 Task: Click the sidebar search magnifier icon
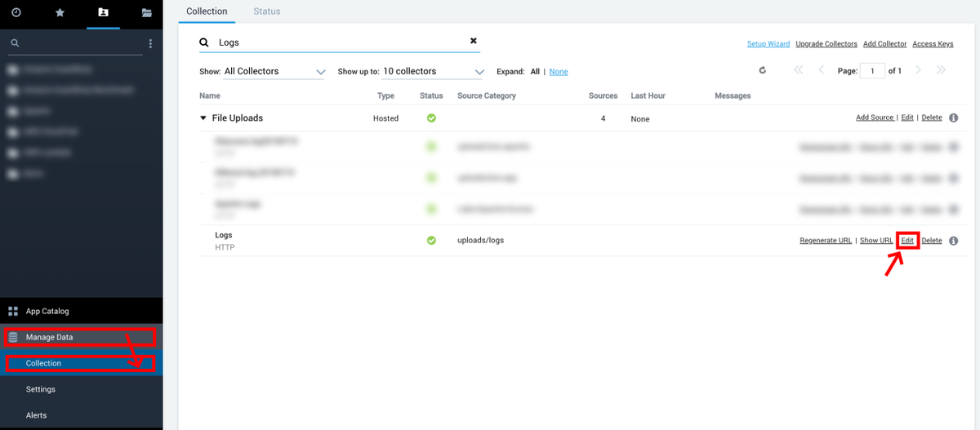click(15, 43)
